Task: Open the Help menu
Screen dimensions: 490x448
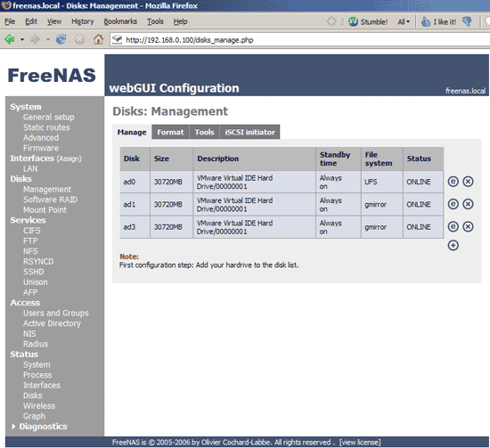Action: click(x=180, y=21)
